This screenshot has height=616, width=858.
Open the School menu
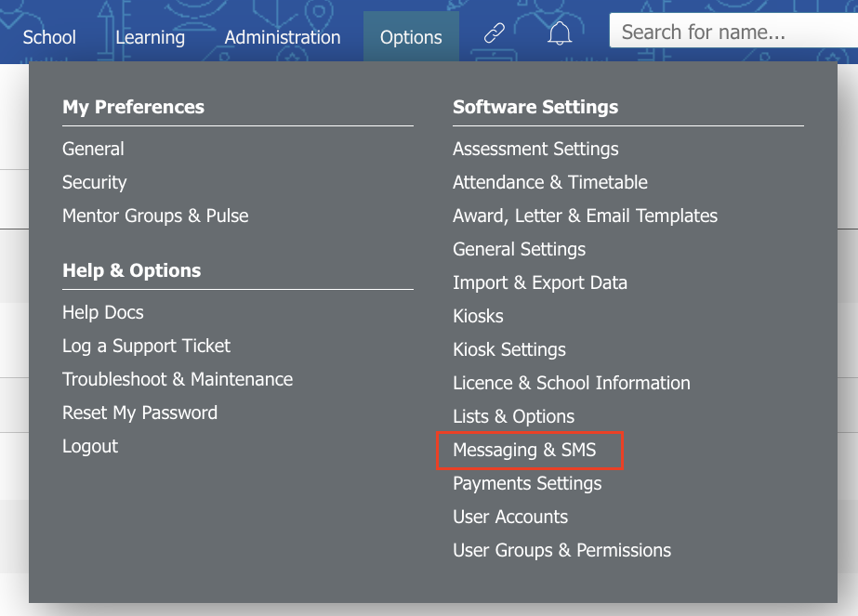pyautogui.click(x=49, y=37)
